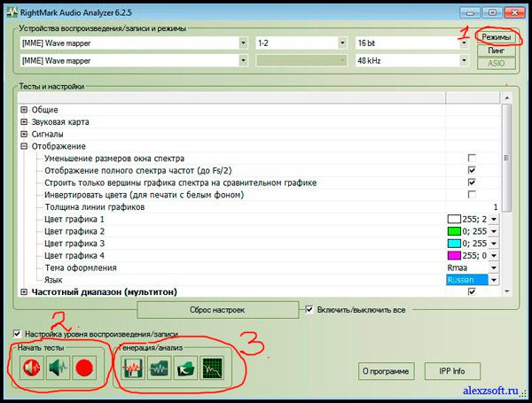Image resolution: width=532 pixels, height=403 pixels.
Task: Click the "Пинг" button
Action: (x=497, y=50)
